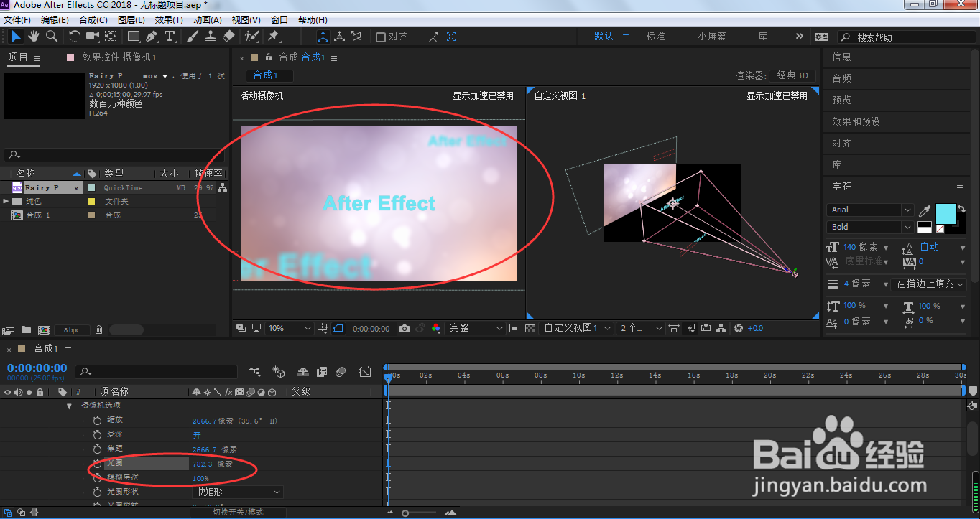Select the Unified Camera tool

tap(93, 36)
